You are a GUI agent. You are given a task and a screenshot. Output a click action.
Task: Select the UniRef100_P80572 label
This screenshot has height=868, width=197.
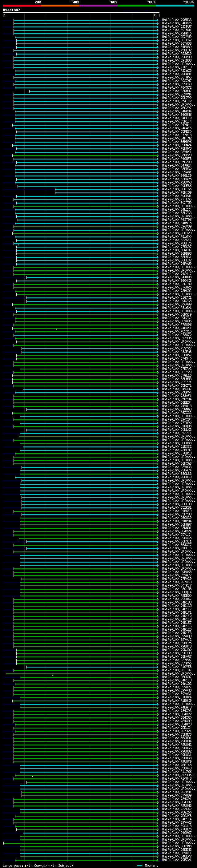[177, 88]
